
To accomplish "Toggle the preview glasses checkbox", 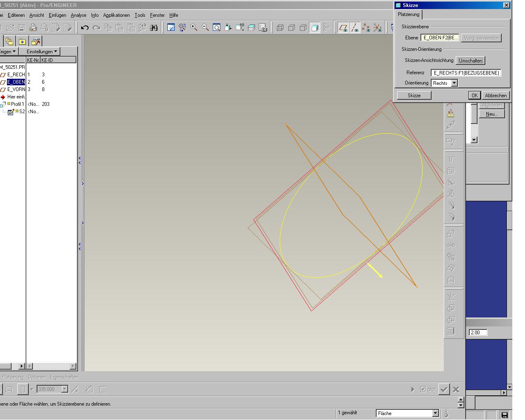I will point(423,389).
